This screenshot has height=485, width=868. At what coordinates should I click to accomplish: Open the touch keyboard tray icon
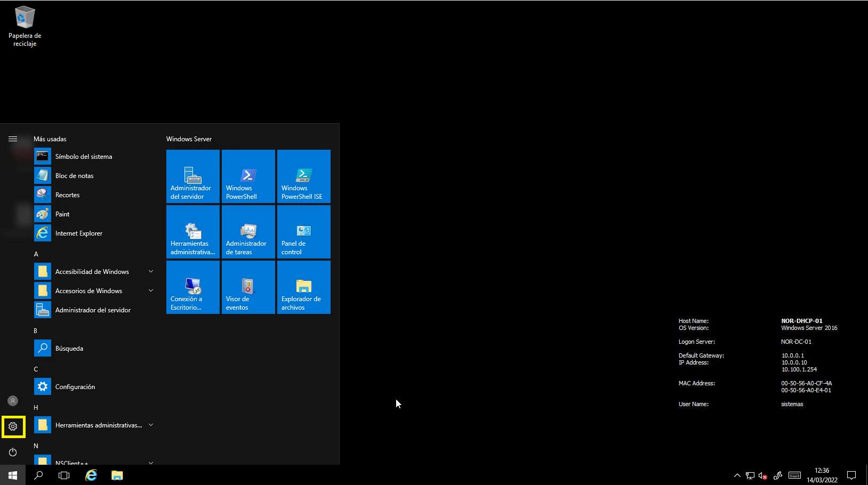tap(794, 475)
